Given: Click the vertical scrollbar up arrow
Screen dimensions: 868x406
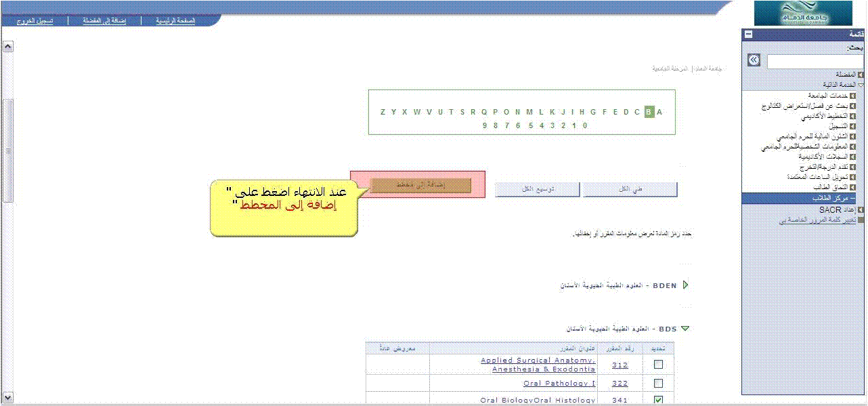Looking at the screenshot, I should [8, 47].
